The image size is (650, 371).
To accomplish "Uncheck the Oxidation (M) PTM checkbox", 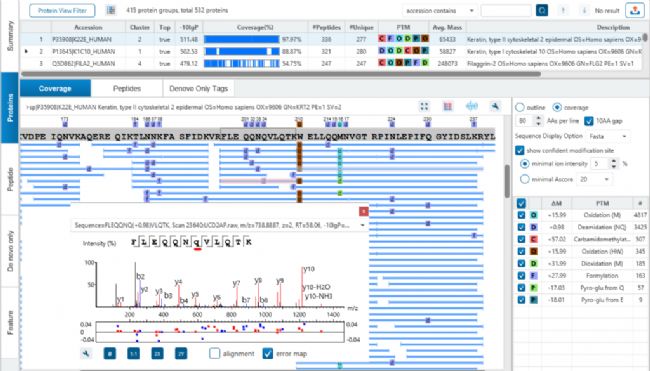I will click(521, 215).
